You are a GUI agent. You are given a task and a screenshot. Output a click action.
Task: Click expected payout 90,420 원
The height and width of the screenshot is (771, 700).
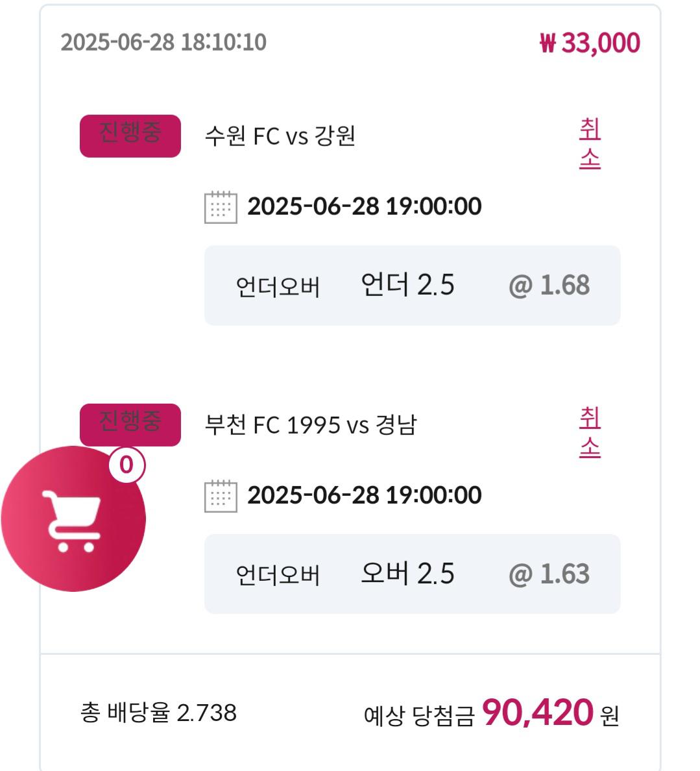click(550, 713)
